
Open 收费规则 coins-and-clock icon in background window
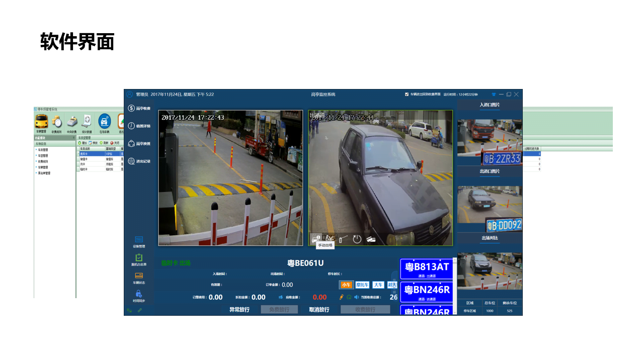[x=57, y=121]
